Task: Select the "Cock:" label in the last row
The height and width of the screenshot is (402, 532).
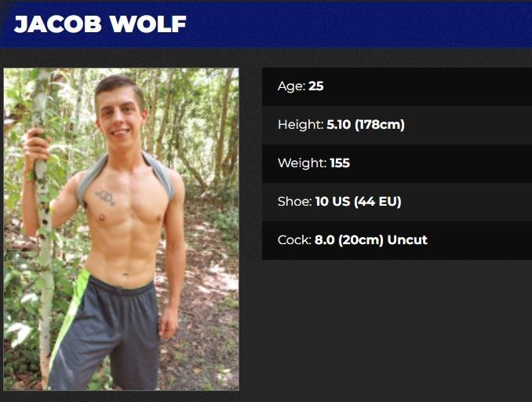Action: (294, 239)
